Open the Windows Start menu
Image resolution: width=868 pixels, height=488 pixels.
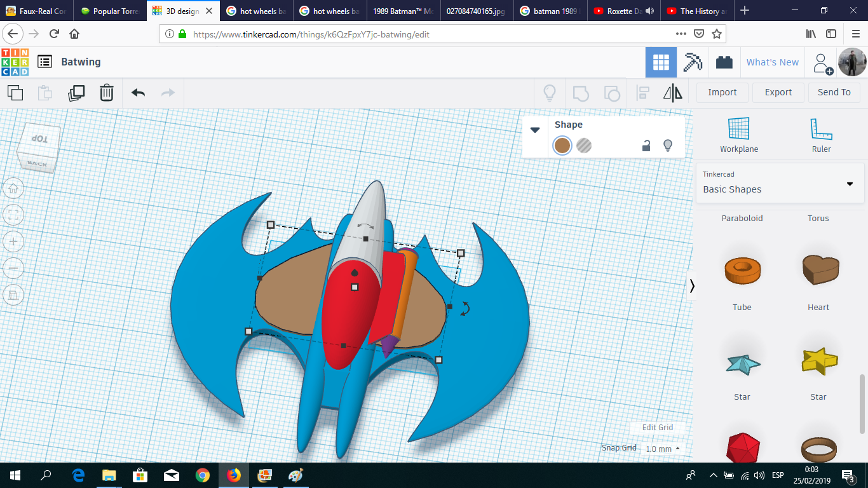click(x=15, y=475)
